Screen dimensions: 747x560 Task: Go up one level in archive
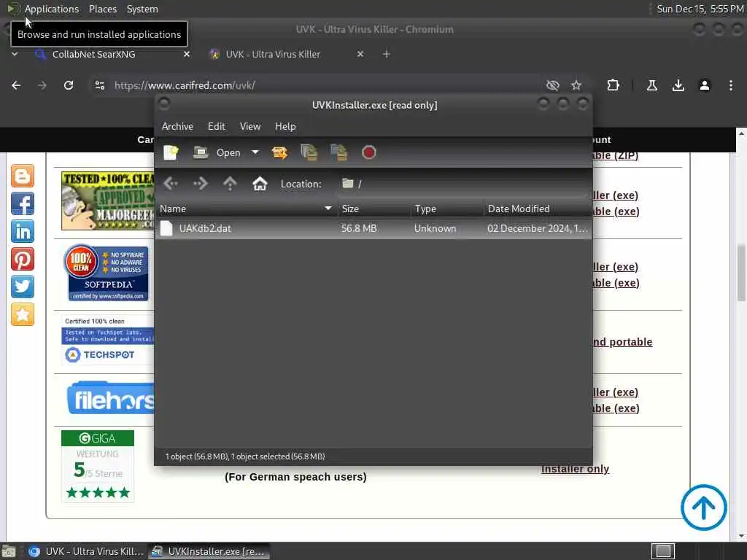(x=230, y=183)
